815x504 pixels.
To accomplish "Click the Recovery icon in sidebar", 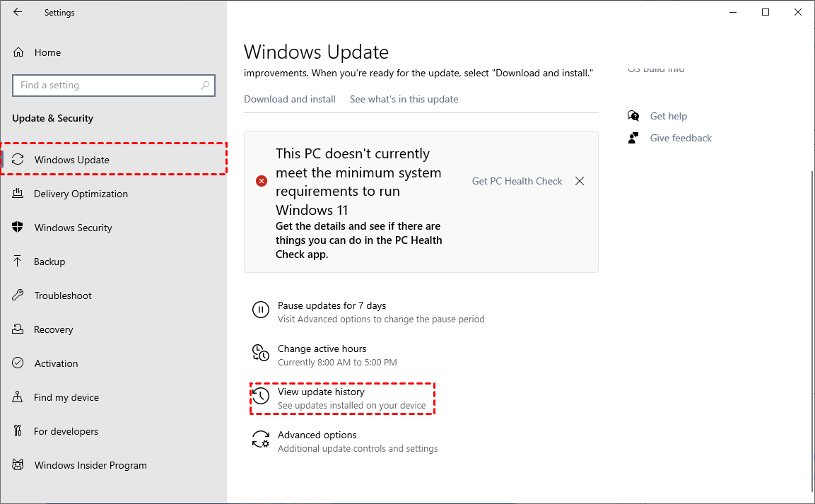I will pyautogui.click(x=18, y=329).
